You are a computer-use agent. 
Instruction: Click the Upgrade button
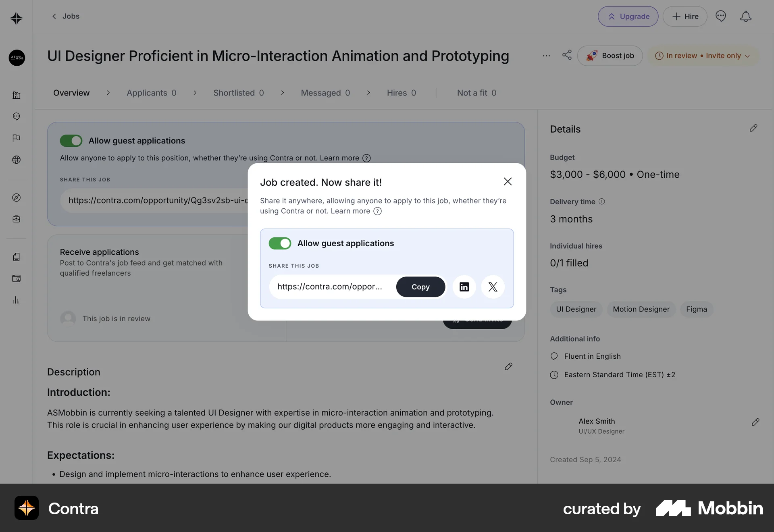point(628,17)
